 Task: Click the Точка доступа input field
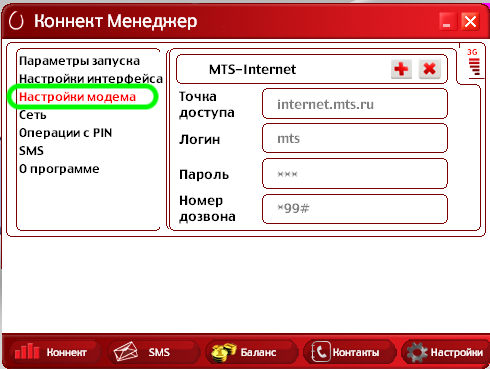(355, 104)
